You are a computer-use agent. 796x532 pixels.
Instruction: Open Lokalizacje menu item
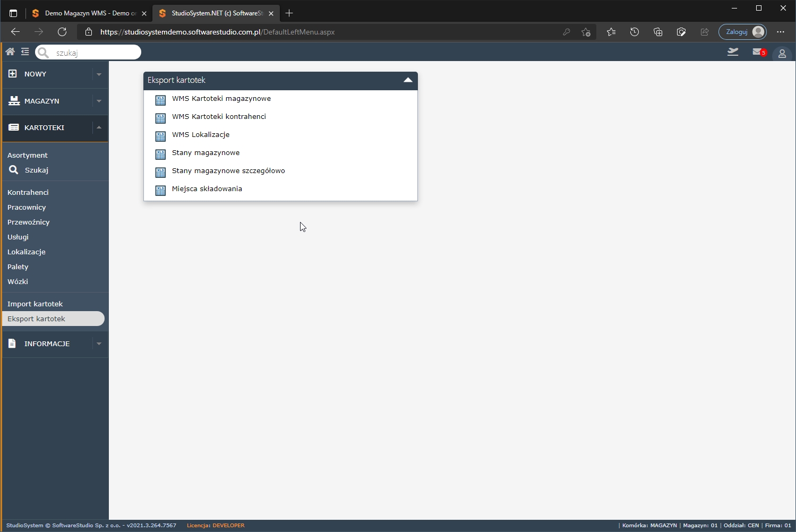(27, 252)
